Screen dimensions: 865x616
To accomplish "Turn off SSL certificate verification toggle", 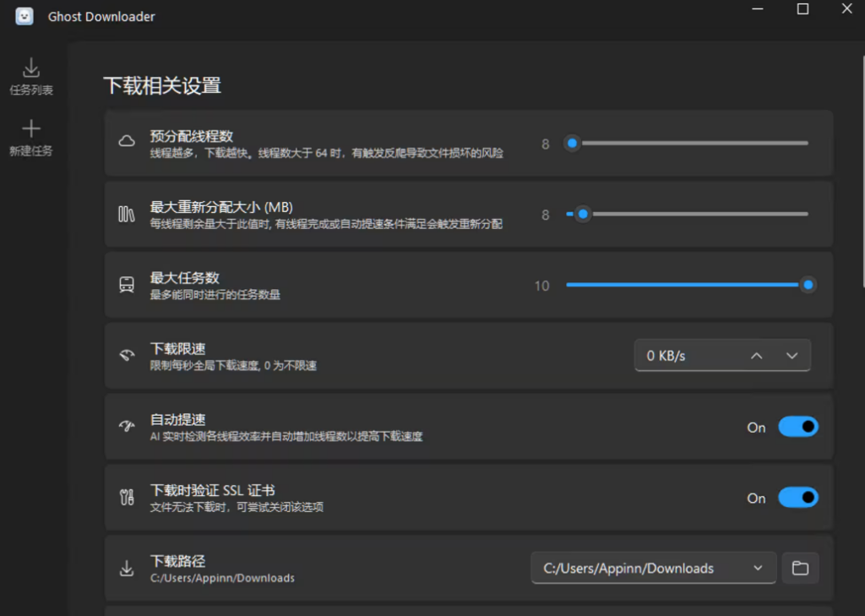I will click(x=797, y=498).
